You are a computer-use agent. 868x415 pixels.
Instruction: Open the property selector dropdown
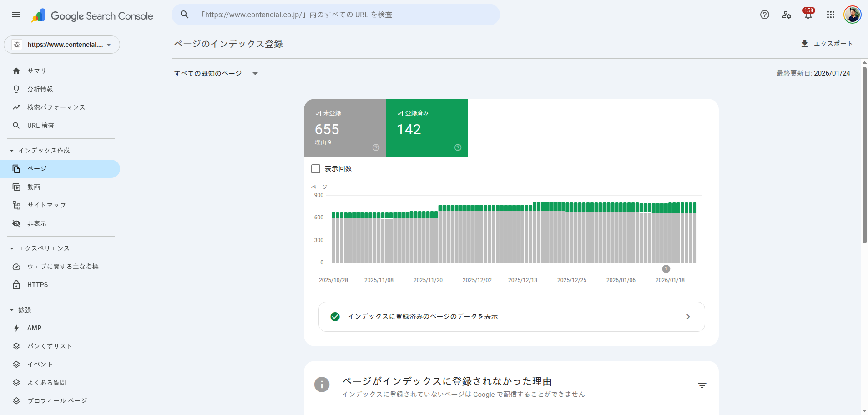(x=62, y=45)
